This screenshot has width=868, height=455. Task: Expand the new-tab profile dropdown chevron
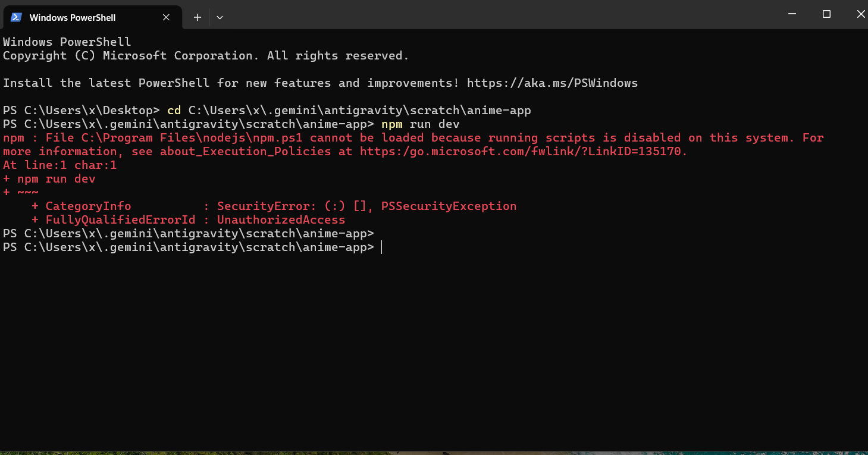coord(220,17)
